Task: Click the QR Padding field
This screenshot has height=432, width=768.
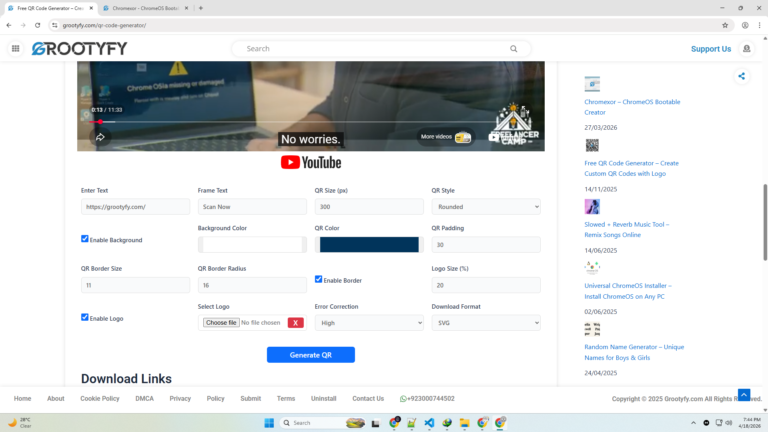Action: coord(486,244)
